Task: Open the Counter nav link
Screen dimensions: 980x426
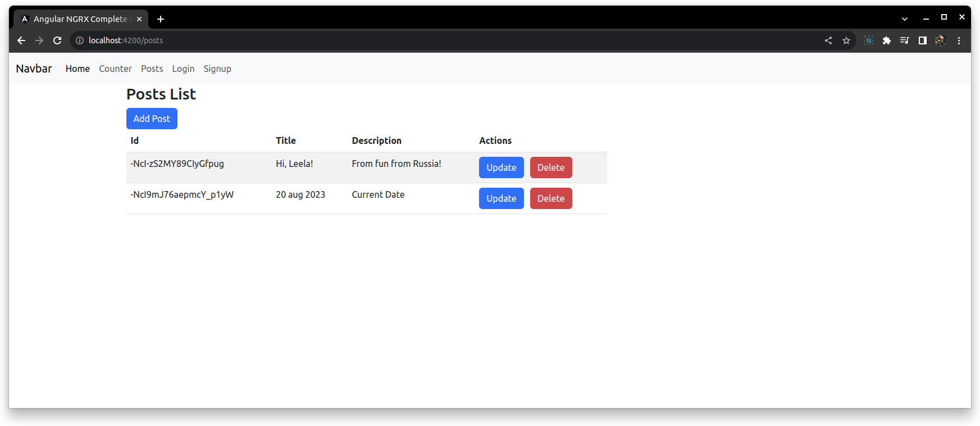Action: coord(115,69)
